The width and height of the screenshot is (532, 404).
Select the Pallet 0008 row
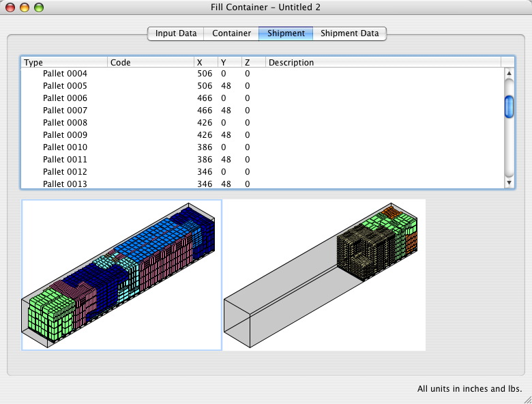pos(263,123)
